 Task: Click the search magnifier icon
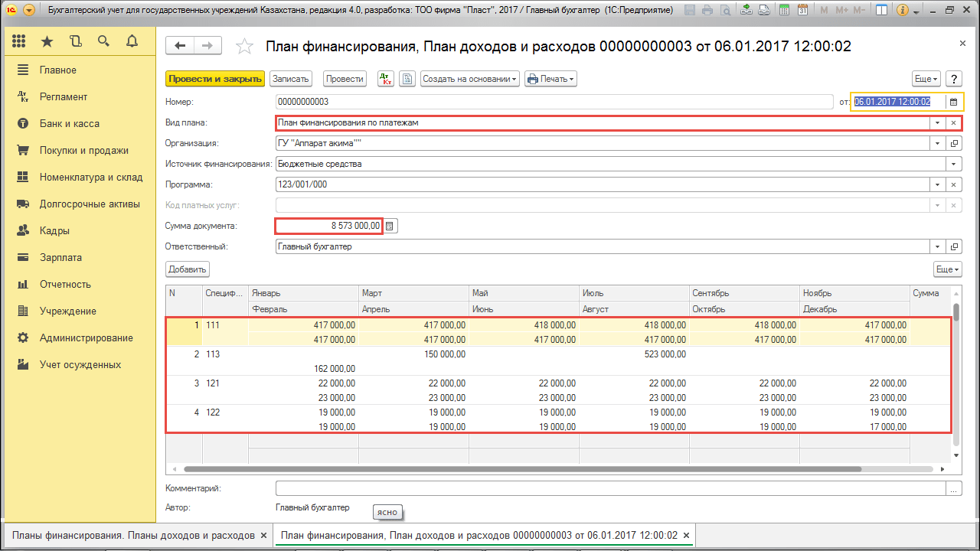click(103, 41)
